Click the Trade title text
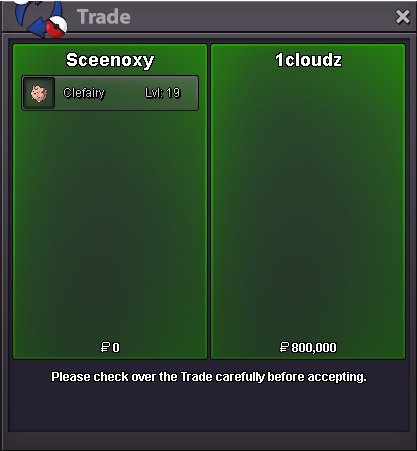The height and width of the screenshot is (451, 417). point(104,17)
